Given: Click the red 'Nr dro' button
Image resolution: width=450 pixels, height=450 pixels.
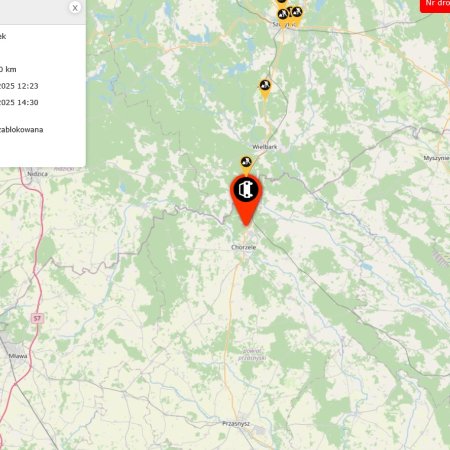Looking at the screenshot, I should (435, 6).
